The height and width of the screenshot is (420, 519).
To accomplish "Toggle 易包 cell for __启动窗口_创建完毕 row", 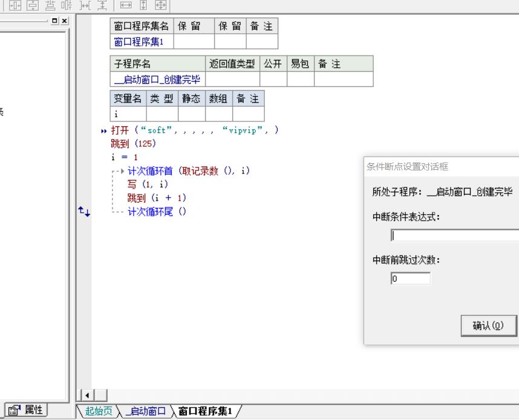I will [301, 79].
